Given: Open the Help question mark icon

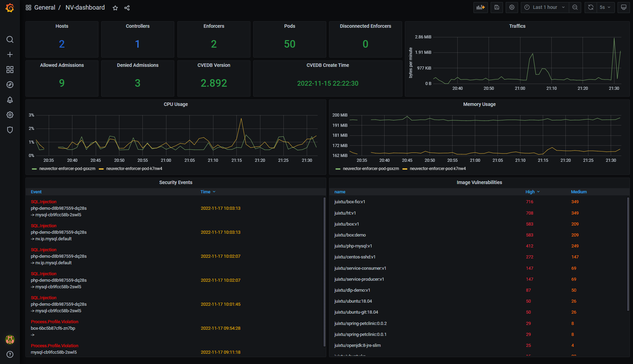Looking at the screenshot, I should pos(10,354).
